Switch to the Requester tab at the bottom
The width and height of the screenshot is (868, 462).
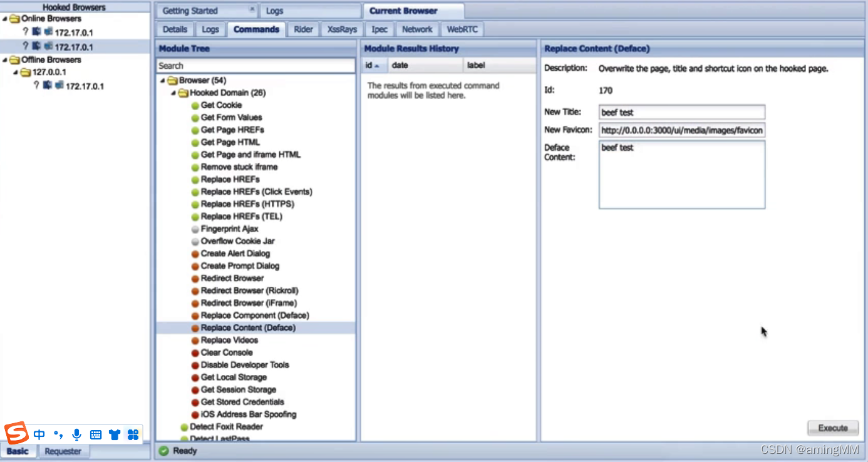(63, 451)
